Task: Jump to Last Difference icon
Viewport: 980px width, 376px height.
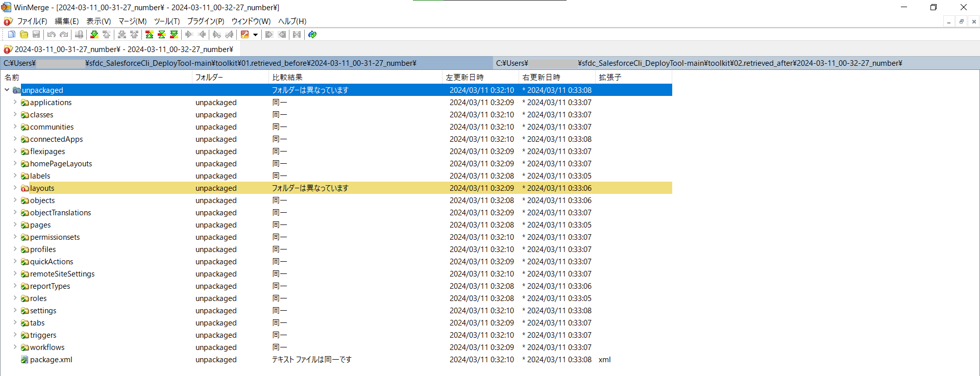Action: (x=174, y=34)
